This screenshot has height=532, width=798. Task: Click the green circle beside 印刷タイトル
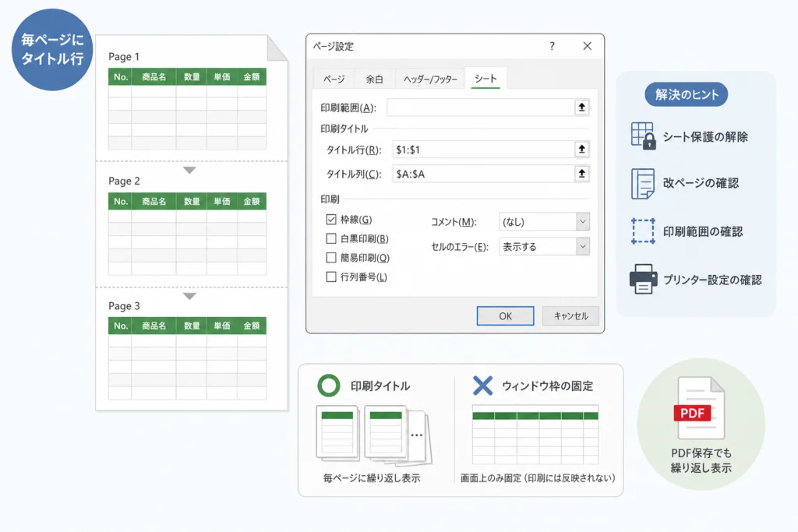click(329, 386)
